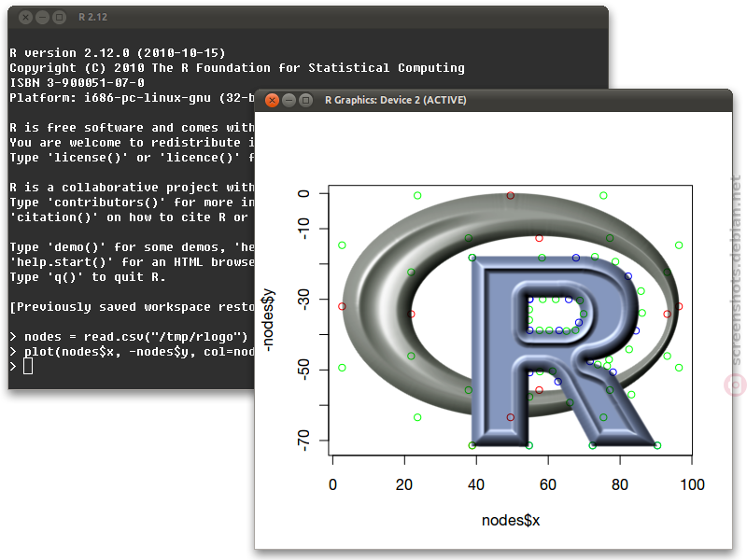Click the x-axis tick label '60'
Screen dimensions: 747x560
(548, 484)
